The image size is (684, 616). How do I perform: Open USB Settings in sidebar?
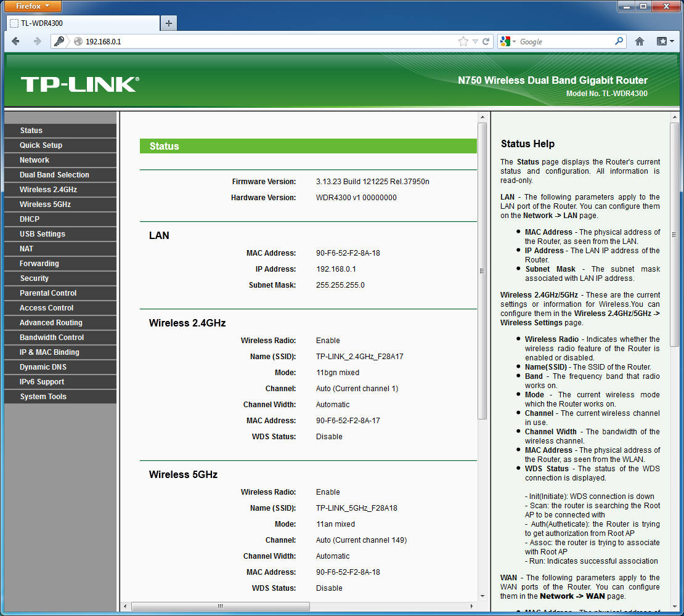pyautogui.click(x=60, y=234)
